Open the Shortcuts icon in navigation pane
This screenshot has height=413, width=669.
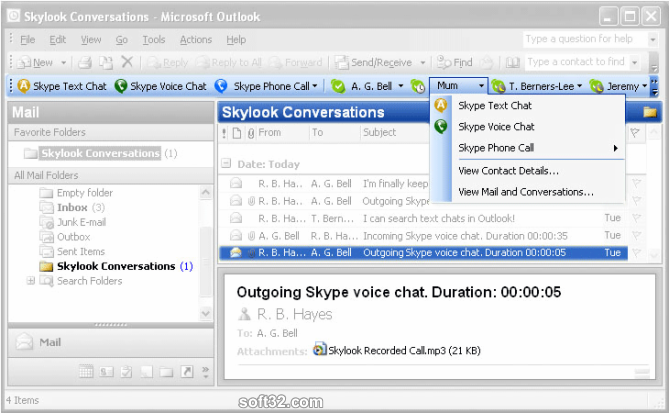pos(186,372)
